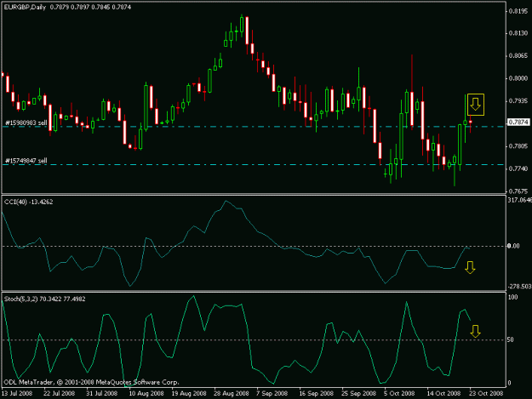The width and height of the screenshot is (532, 399).
Task: Click the Stochastic 0 scale label
Action: pos(509,384)
